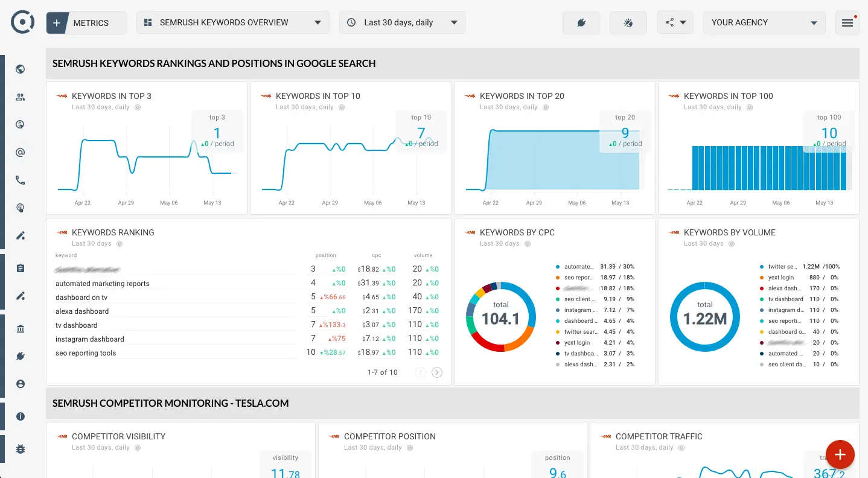Expand the SEMRUSH KEYWORDS OVERVIEW dashboard selector
Screen dimensions: 868x478
click(x=232, y=22)
